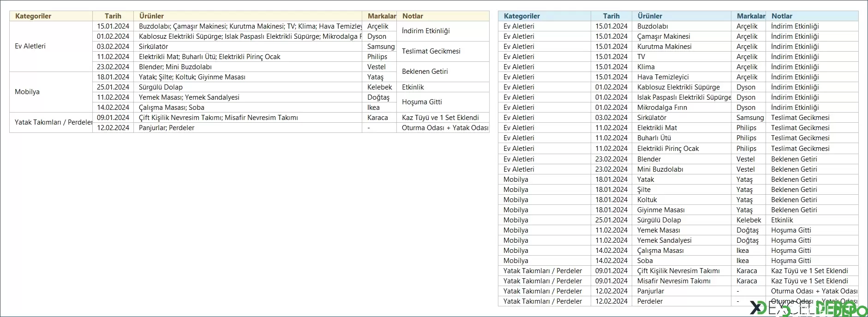Select merged Teslimat Gecikmesi note in left table
Viewport: 868px width, 317px height.
coord(443,51)
